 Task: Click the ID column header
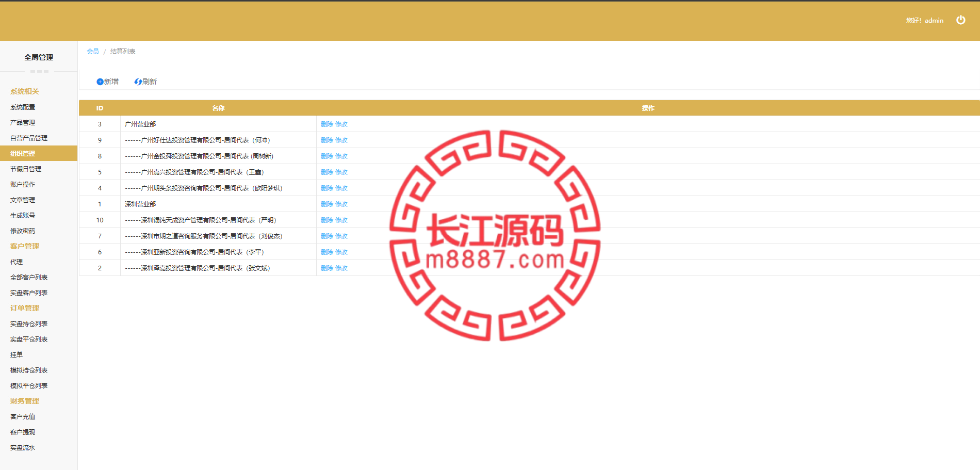click(x=100, y=108)
